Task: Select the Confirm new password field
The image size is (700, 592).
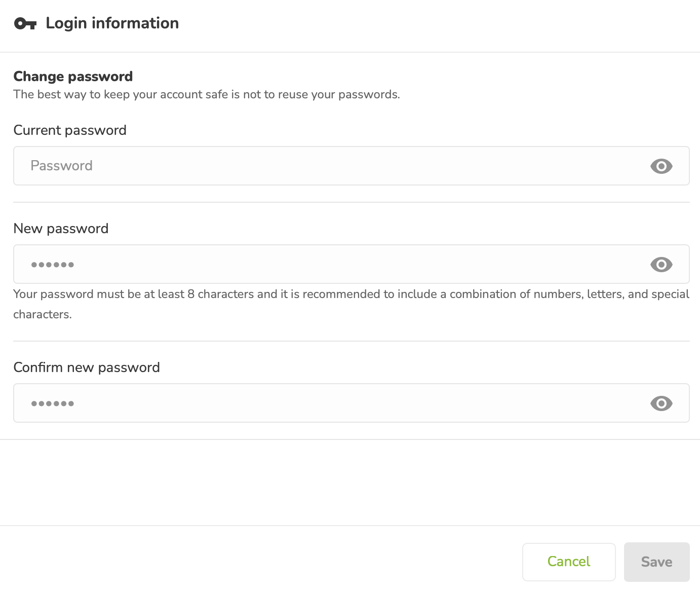Action: coord(304,403)
